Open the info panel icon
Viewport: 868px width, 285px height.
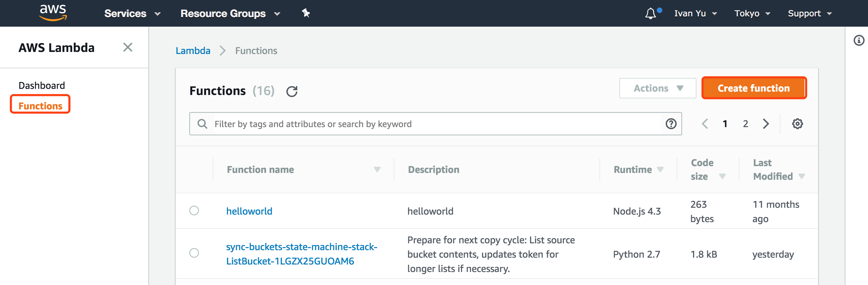[x=859, y=40]
